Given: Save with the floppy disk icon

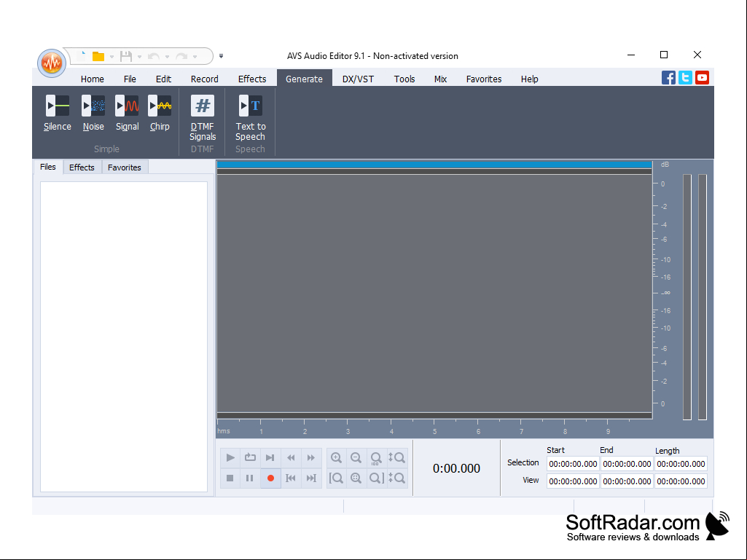Looking at the screenshot, I should (x=126, y=57).
